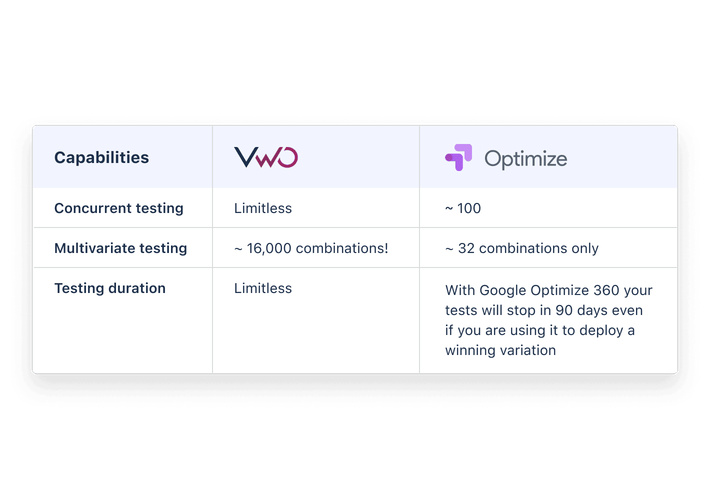Click the Capabilities column header

coord(101,158)
